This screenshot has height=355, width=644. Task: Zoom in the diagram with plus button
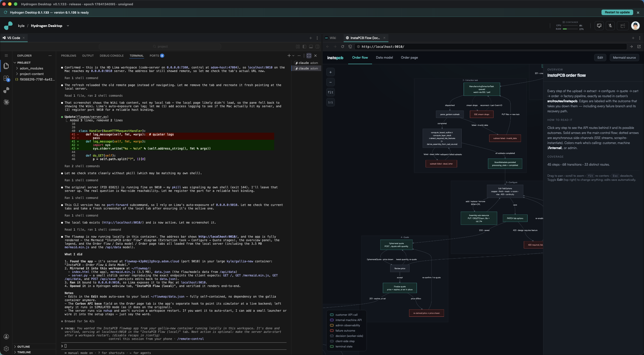pyautogui.click(x=331, y=72)
